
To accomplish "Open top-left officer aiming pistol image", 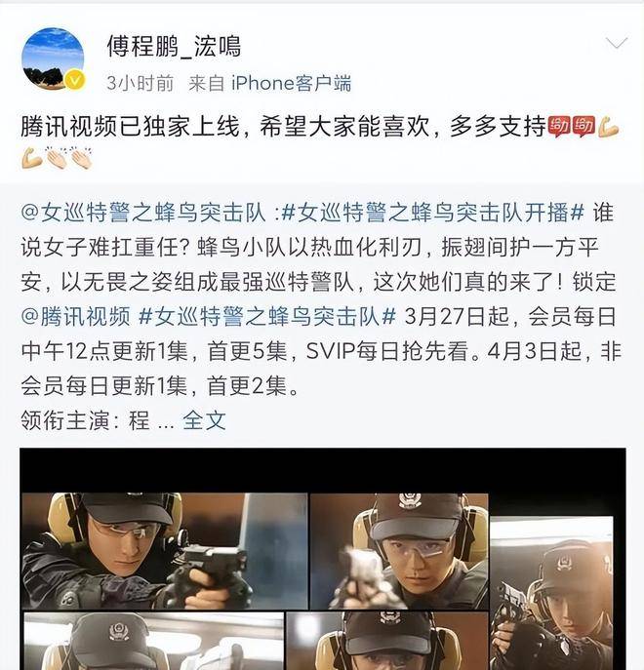I will coord(165,551).
